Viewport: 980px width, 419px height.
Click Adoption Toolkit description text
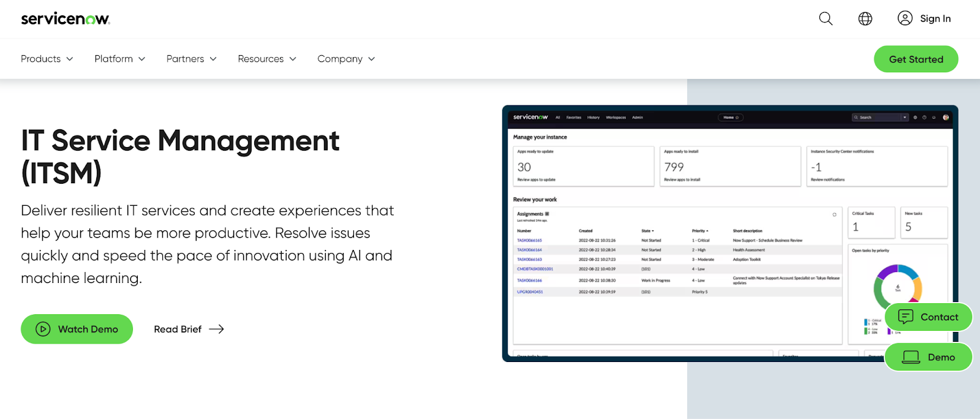[747, 260]
